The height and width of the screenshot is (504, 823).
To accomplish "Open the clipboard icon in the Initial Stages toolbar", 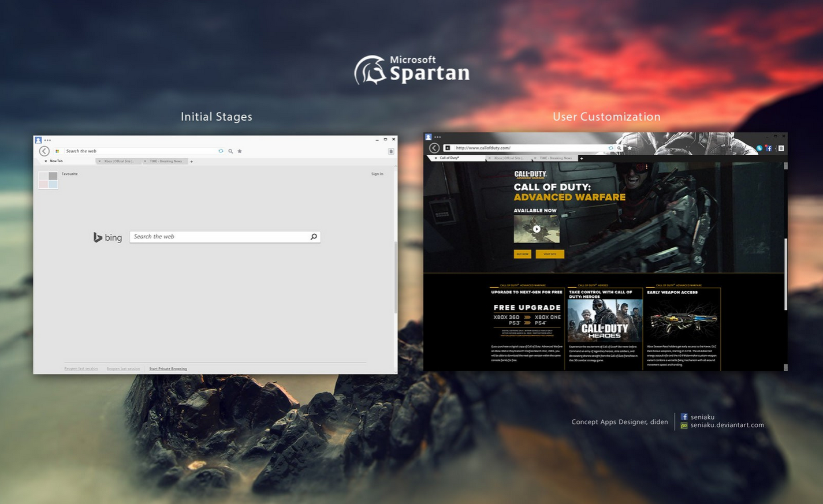I will pyautogui.click(x=391, y=151).
